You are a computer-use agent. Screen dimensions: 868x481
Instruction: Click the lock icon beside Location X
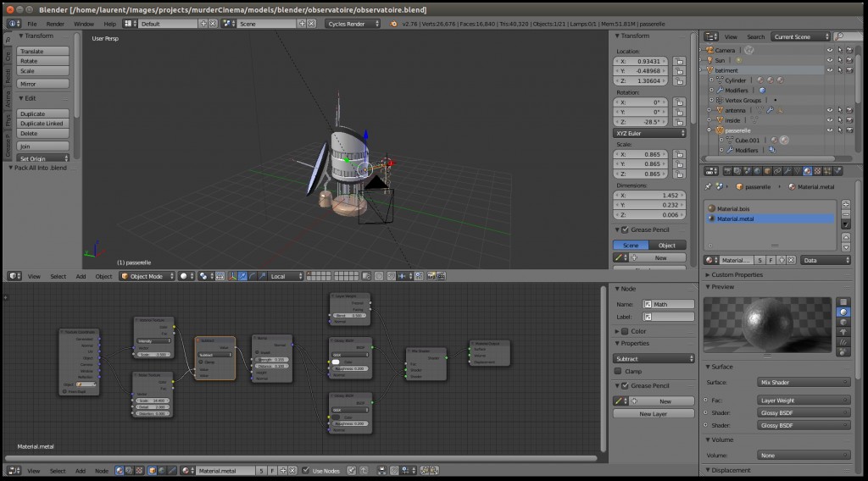click(x=680, y=62)
